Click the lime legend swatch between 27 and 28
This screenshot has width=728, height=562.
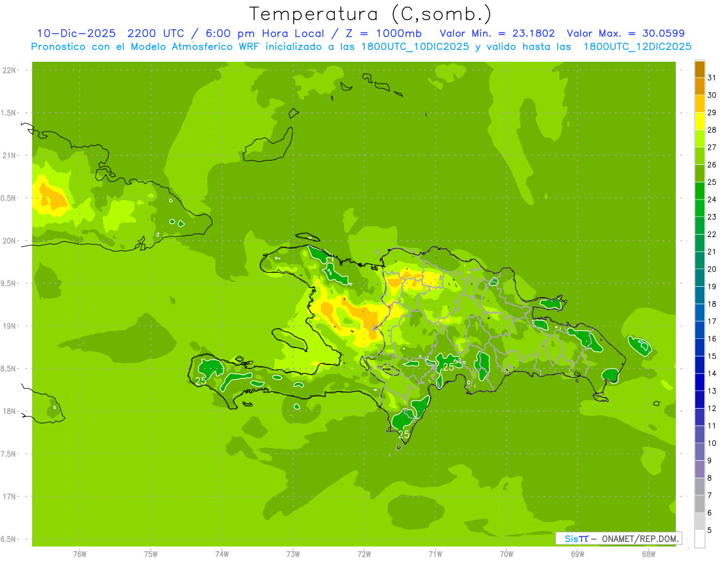[x=699, y=139]
